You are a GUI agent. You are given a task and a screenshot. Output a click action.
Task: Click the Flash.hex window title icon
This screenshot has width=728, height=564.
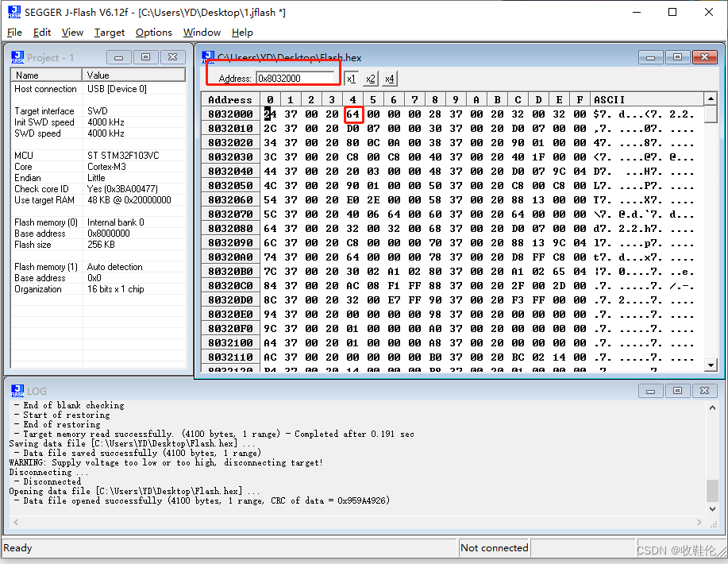tap(208, 56)
